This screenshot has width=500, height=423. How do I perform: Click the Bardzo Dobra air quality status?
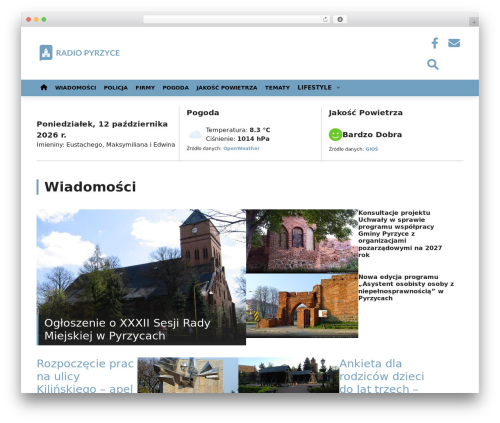tap(372, 135)
